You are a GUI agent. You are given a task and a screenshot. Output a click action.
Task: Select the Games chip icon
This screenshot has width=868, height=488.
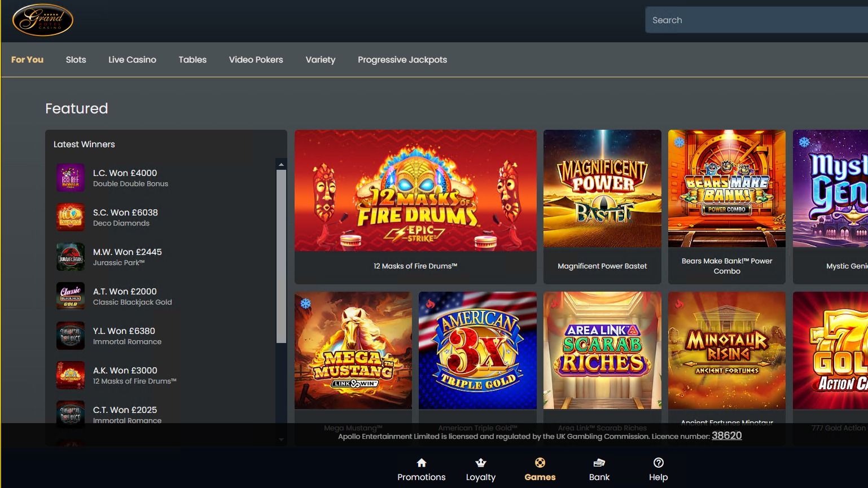pyautogui.click(x=540, y=463)
